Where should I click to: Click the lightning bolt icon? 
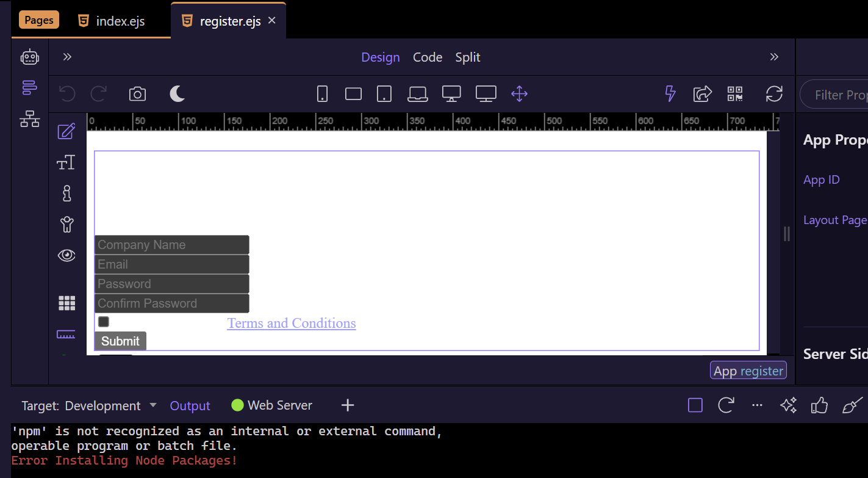(x=670, y=94)
